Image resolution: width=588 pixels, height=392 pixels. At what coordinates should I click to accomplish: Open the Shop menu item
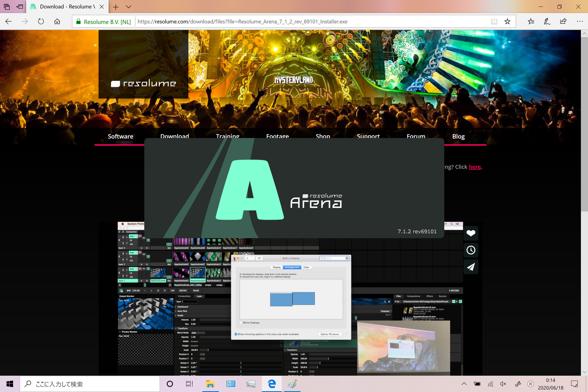323,136
